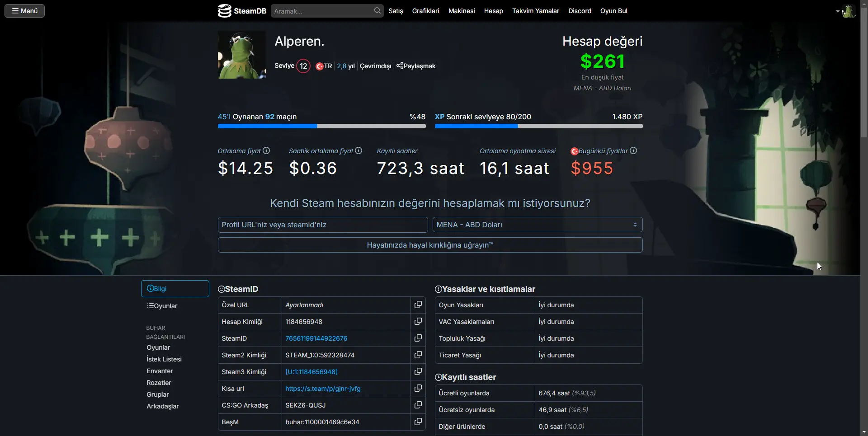The width and height of the screenshot is (868, 436).
Task: Click the XP progress bar
Action: tap(538, 126)
